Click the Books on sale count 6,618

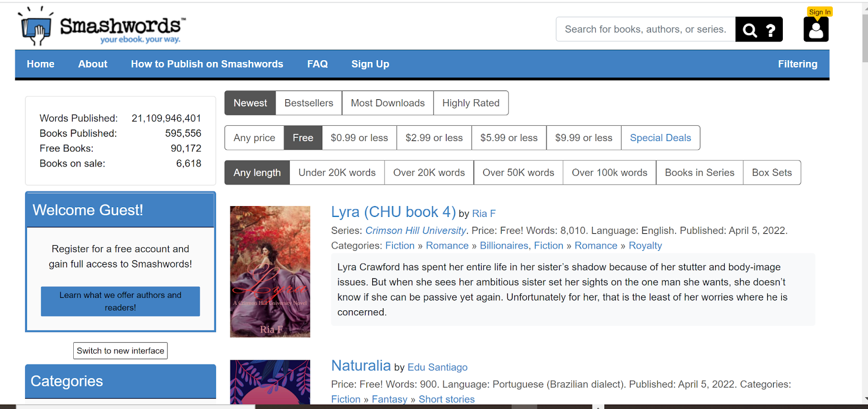[x=189, y=164]
